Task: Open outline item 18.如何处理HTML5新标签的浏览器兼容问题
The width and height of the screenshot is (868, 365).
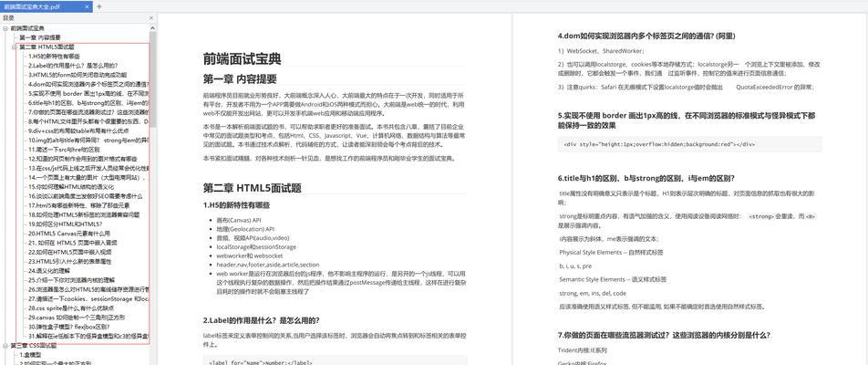Action: 84,214
